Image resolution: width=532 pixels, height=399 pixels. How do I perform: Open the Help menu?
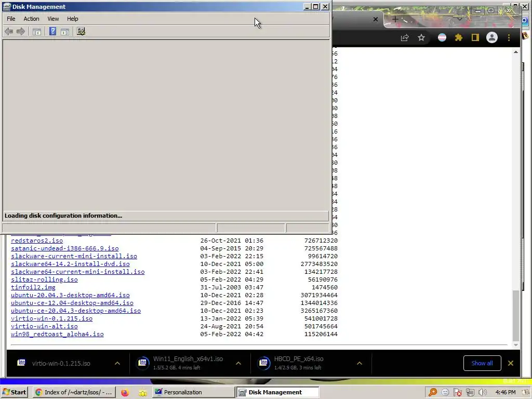(x=73, y=19)
